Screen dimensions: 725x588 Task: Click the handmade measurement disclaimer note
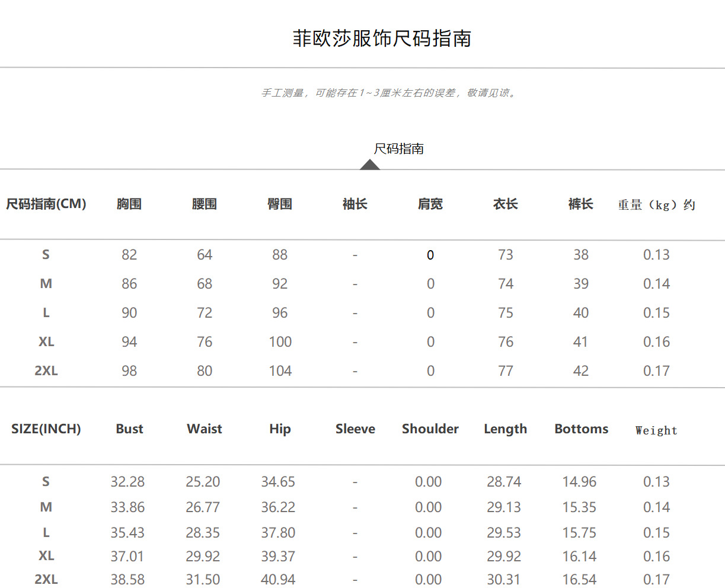pos(390,93)
